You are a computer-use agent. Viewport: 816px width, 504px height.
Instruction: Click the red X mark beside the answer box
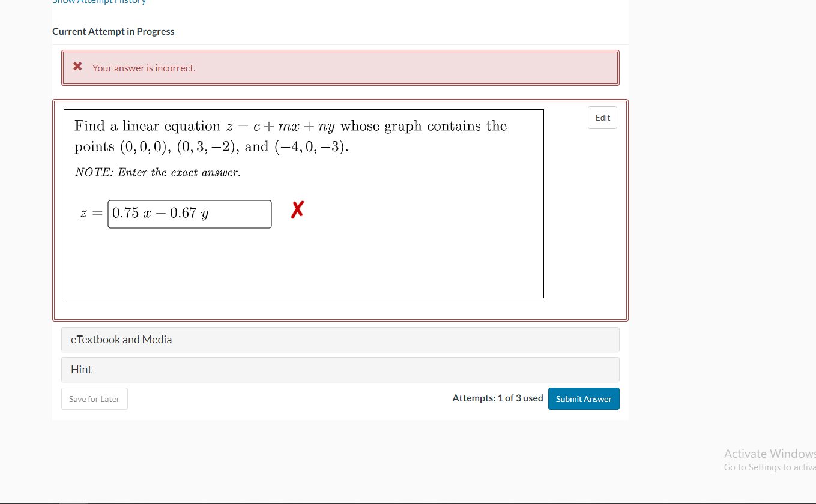pyautogui.click(x=297, y=209)
